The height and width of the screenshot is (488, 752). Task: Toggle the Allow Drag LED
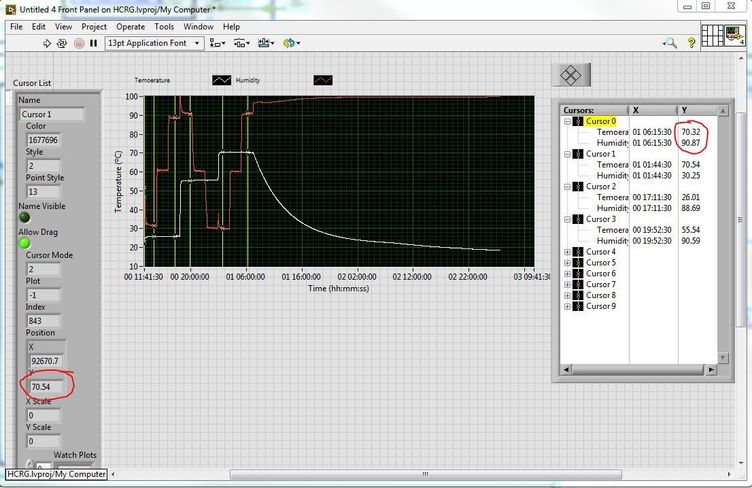(x=24, y=244)
